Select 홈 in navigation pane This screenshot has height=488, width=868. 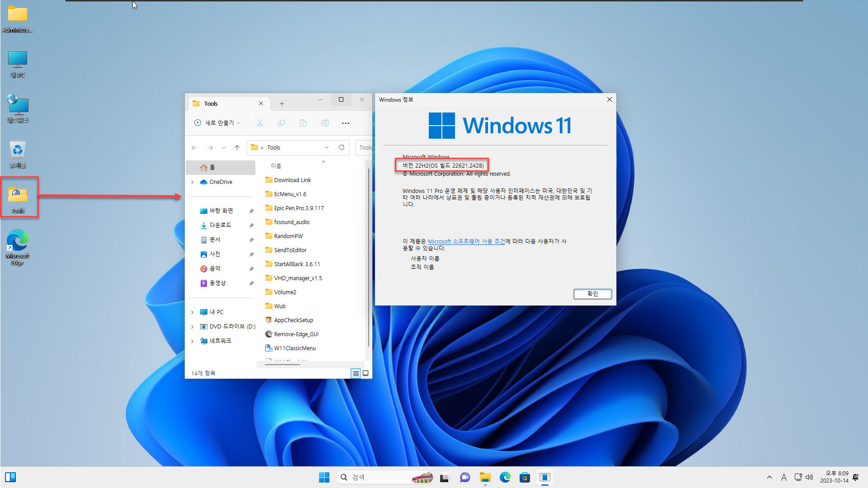click(x=221, y=168)
